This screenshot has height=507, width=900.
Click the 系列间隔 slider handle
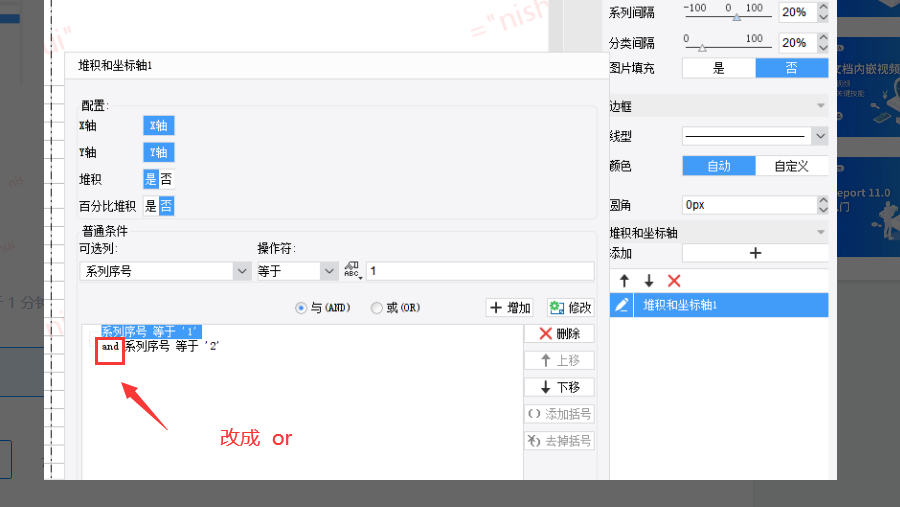click(x=737, y=17)
